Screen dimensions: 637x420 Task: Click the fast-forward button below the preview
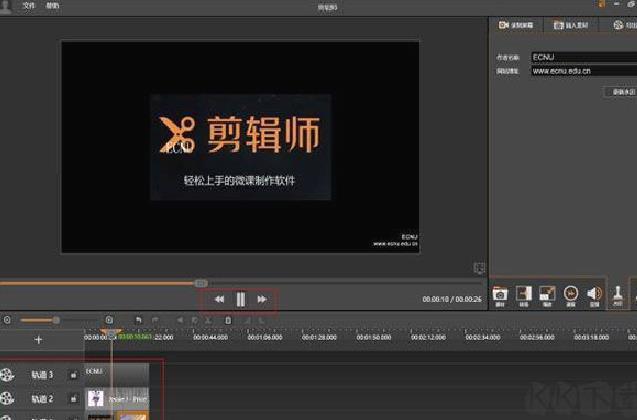(262, 299)
